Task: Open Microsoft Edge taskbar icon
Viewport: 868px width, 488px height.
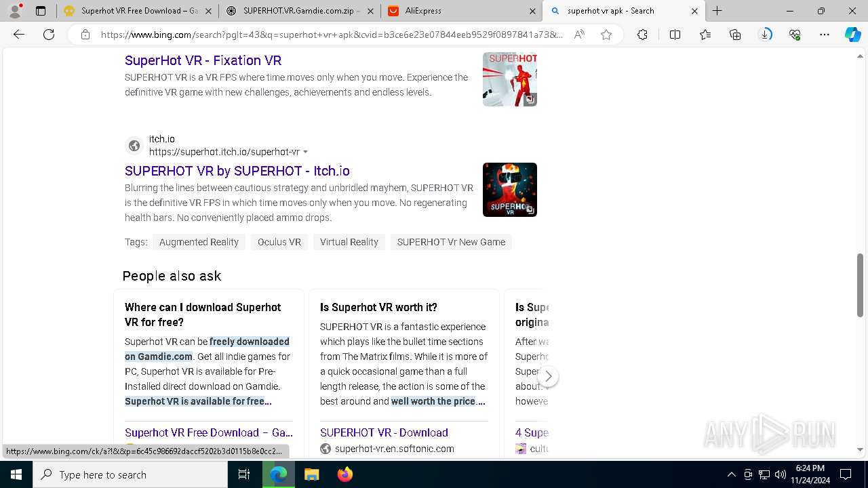Action: point(279,474)
